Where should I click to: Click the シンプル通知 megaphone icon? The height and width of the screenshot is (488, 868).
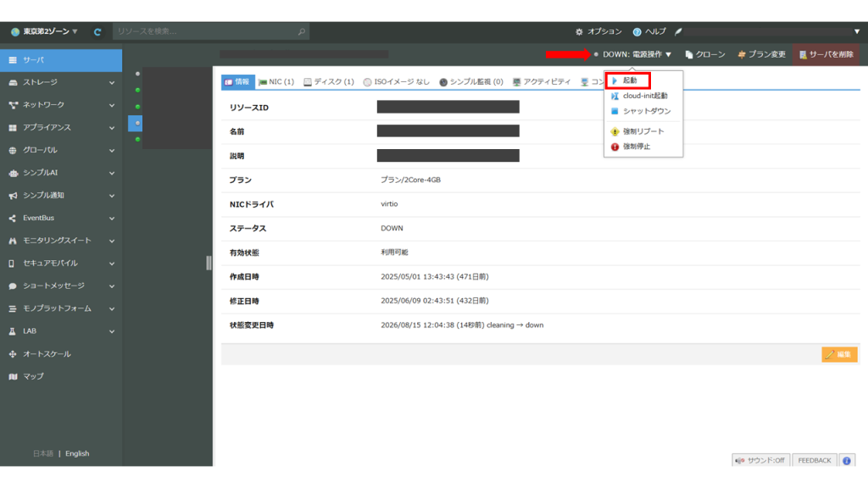(13, 196)
